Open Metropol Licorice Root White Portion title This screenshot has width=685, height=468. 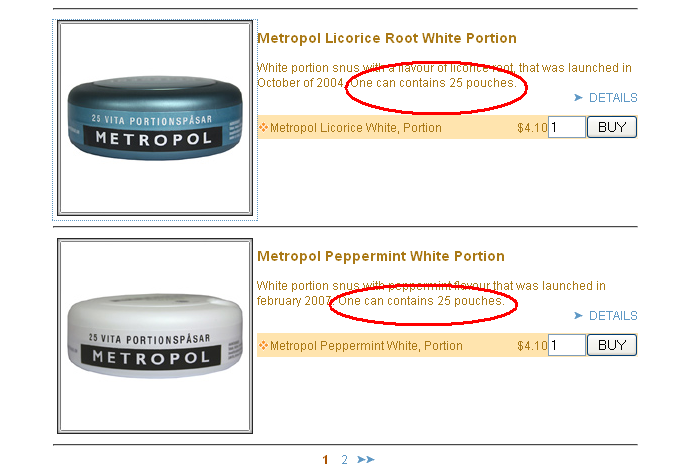[x=387, y=38]
